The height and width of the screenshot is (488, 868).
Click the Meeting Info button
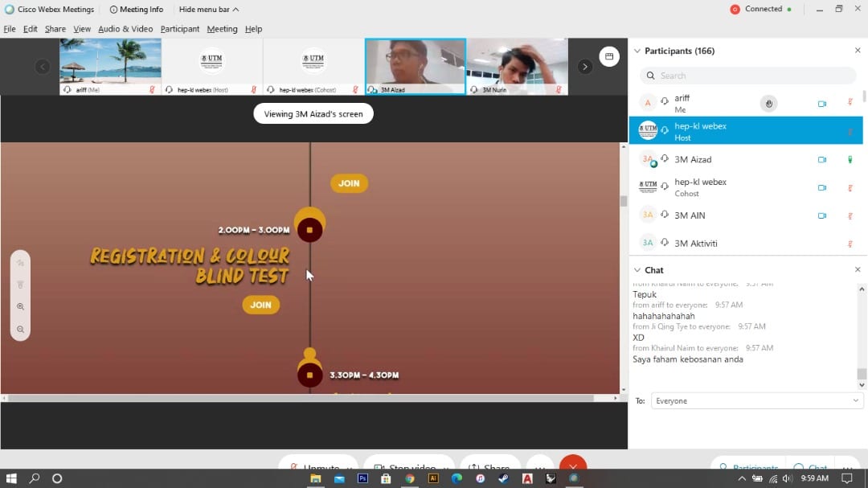point(136,10)
